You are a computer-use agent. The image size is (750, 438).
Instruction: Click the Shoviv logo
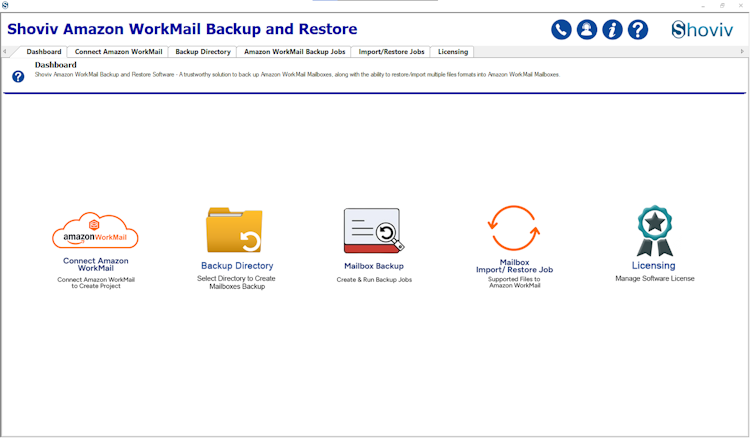702,30
